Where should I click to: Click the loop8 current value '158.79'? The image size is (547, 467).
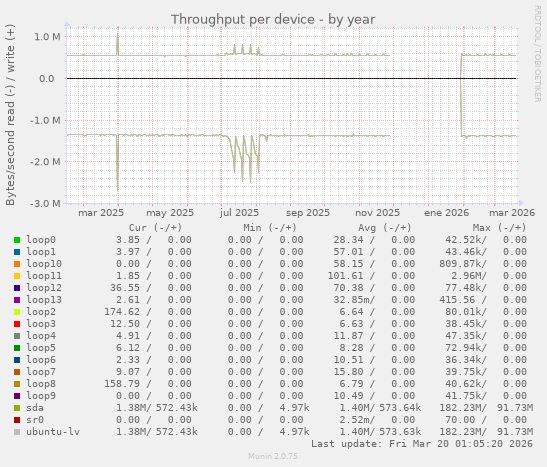point(122,383)
